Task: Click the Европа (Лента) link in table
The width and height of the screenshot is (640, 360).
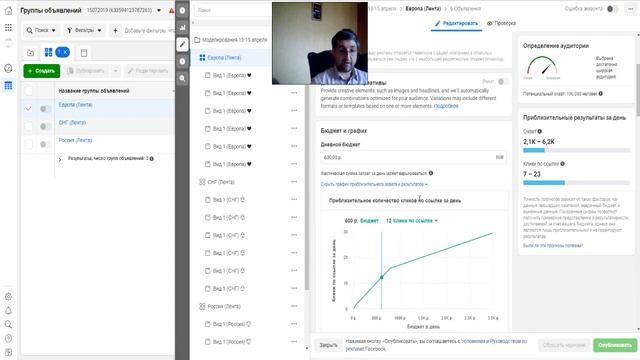Action: pyautogui.click(x=76, y=104)
